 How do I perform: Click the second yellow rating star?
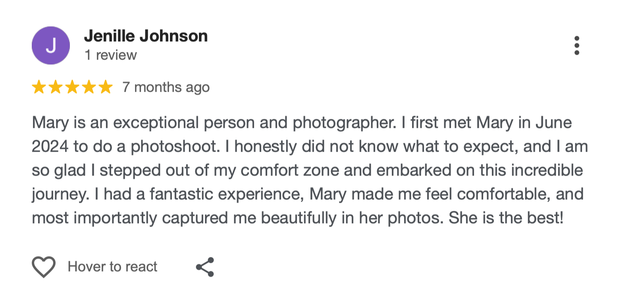click(x=56, y=87)
